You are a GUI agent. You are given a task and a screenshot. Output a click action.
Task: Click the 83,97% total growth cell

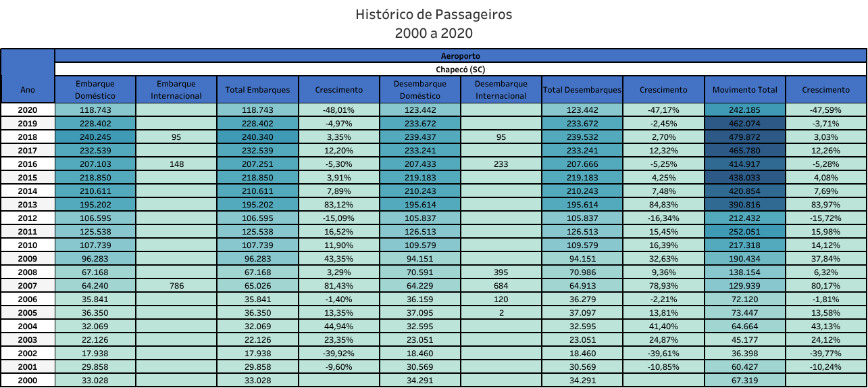[x=826, y=205]
